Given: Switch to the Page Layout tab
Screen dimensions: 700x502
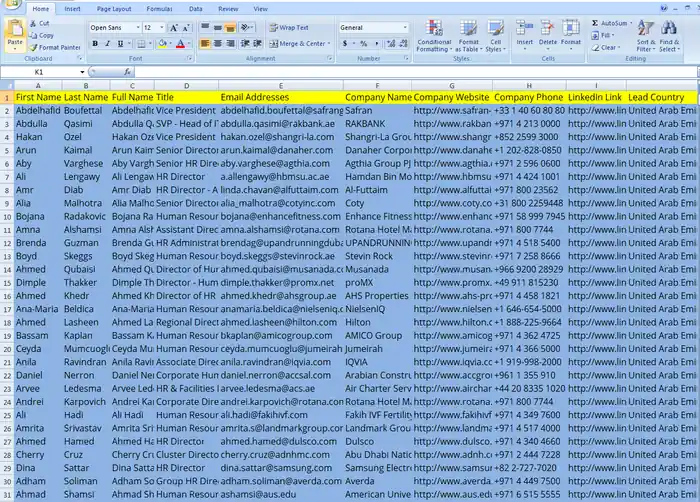Looking at the screenshot, I should (x=114, y=9).
